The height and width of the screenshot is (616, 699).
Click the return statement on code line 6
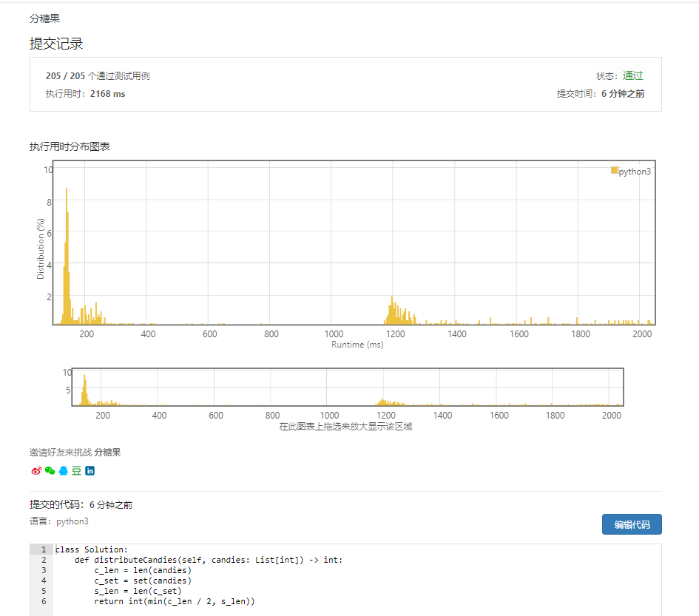coord(174,601)
